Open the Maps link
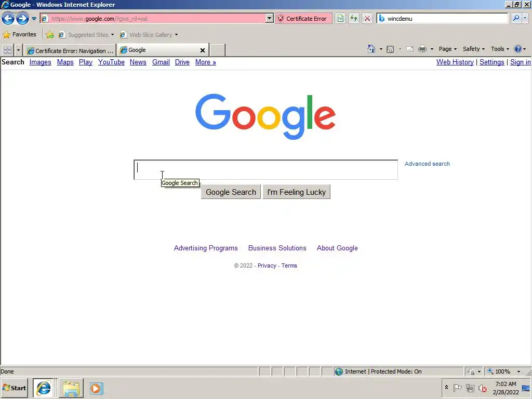 65,62
